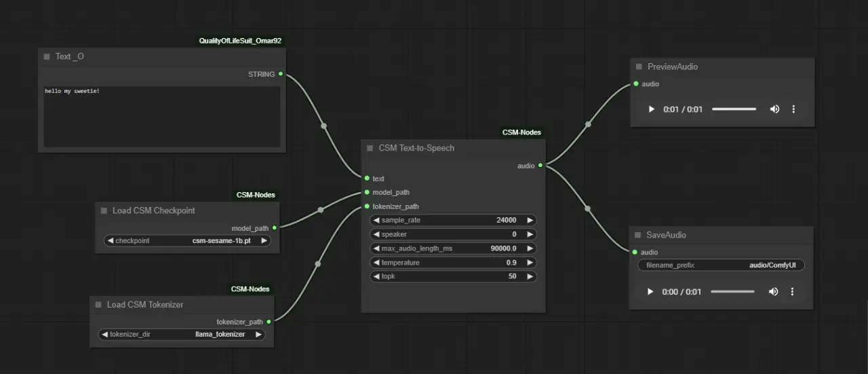Select previous checkpoint with left arrow
Viewport: 868px width, 374px height.
coord(110,241)
